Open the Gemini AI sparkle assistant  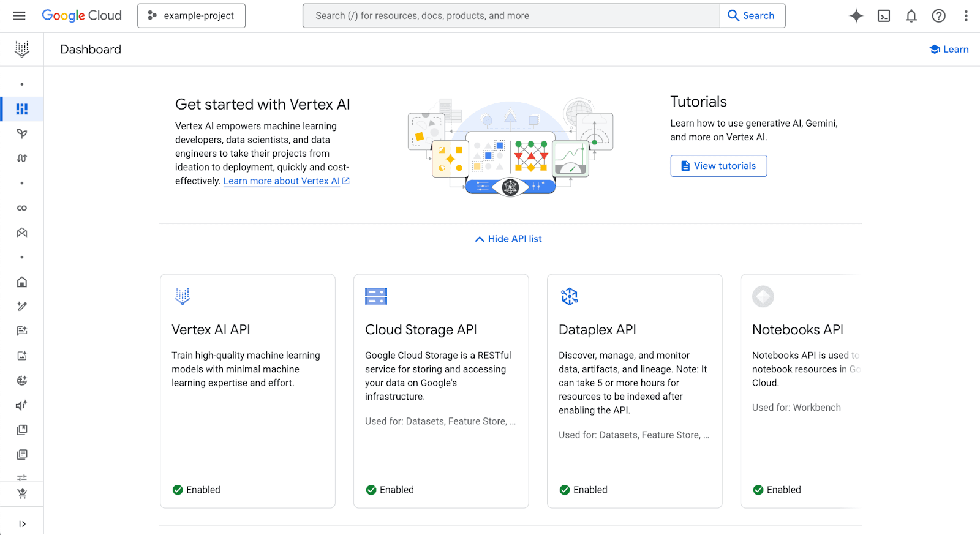click(x=856, y=16)
